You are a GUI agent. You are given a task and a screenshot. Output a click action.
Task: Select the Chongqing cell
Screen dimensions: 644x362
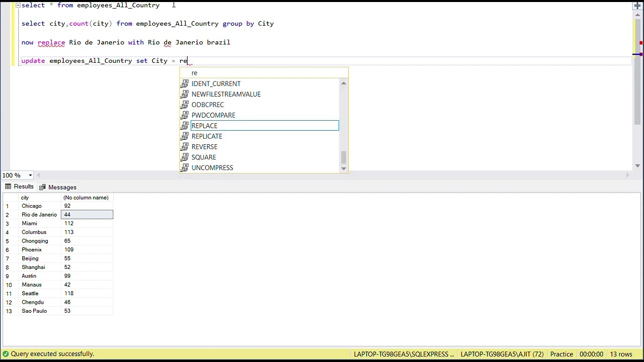(x=40, y=241)
